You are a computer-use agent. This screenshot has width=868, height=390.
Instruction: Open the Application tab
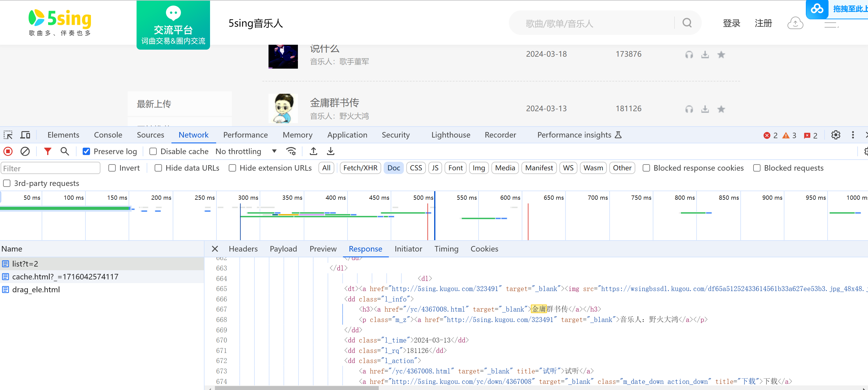tap(347, 135)
